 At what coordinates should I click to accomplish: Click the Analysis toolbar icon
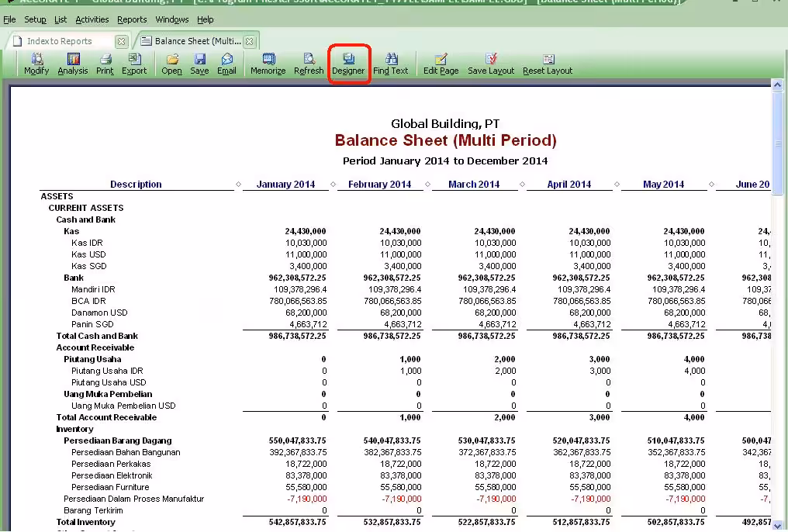tap(73, 64)
